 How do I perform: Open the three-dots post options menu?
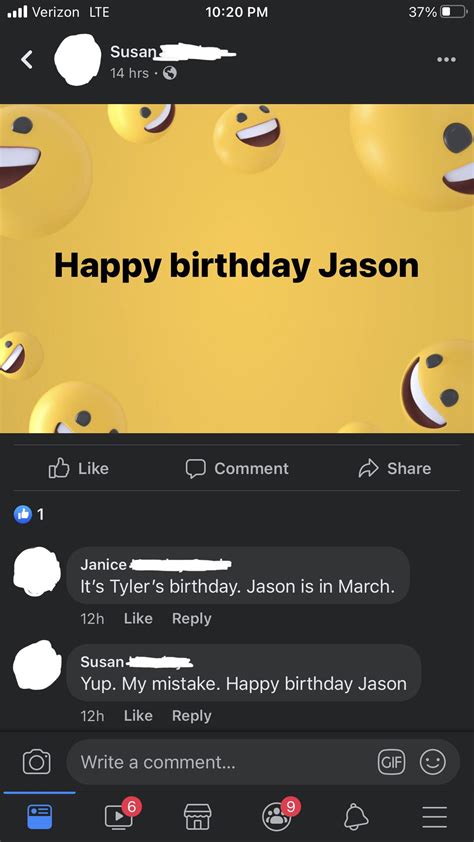click(x=446, y=60)
